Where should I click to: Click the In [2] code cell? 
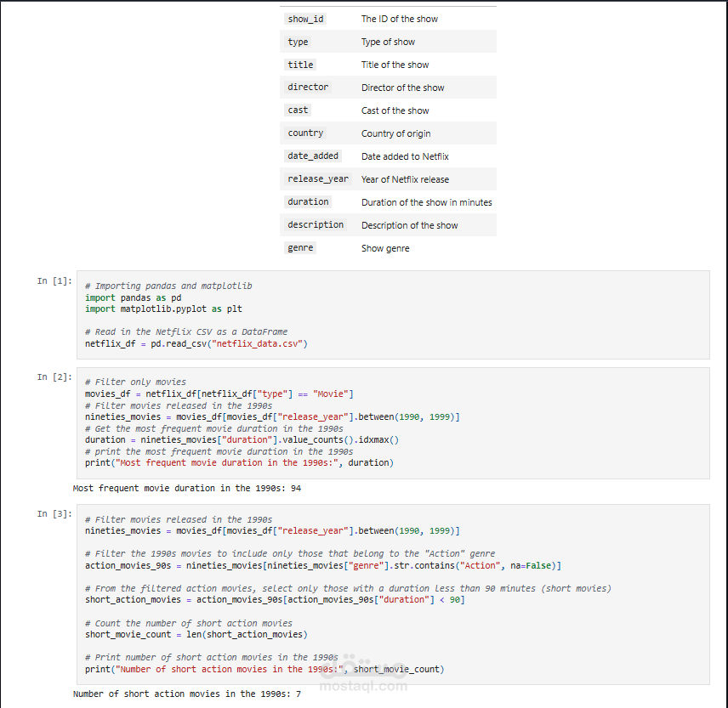393,423
